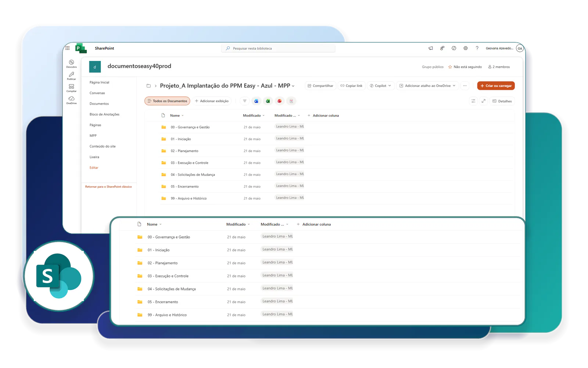Click the file type column icon in SharePoint window
The image size is (588, 368).
pyautogui.click(x=163, y=116)
